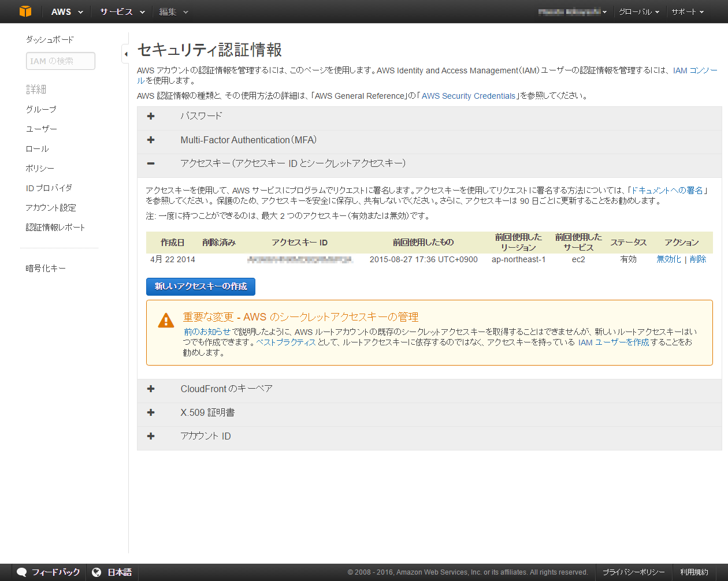Click the 前回使用したもの column header
Screen dimensions: 728x581
[x=424, y=243]
